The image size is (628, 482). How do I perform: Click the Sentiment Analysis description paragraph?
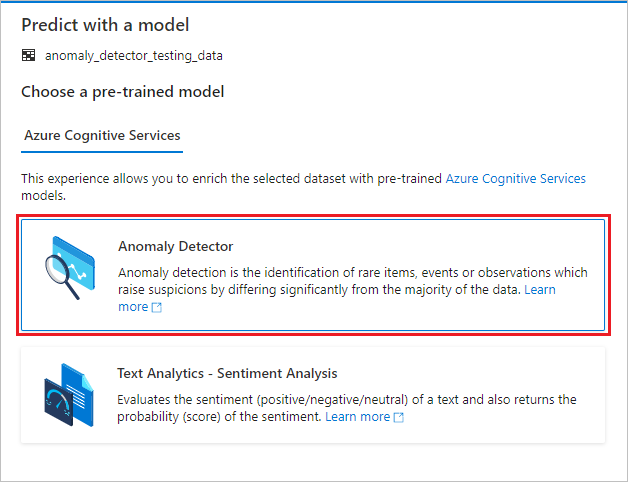pyautogui.click(x=346, y=400)
